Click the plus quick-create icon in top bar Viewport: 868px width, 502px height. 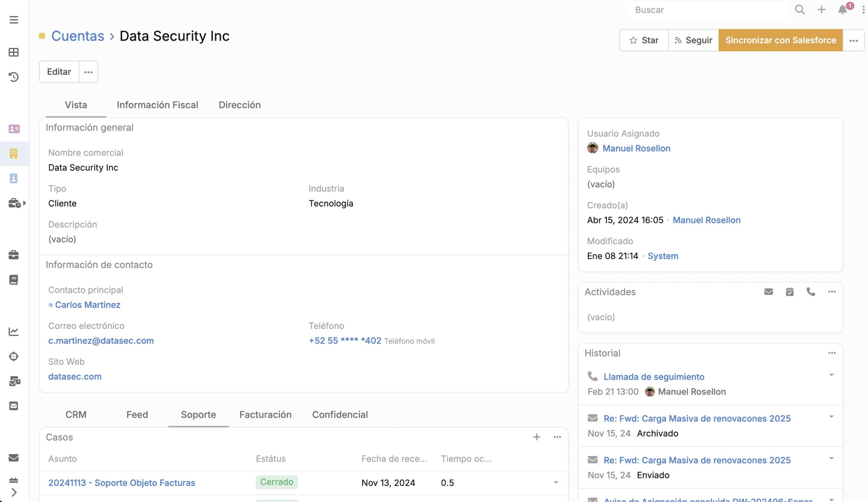pos(822,9)
